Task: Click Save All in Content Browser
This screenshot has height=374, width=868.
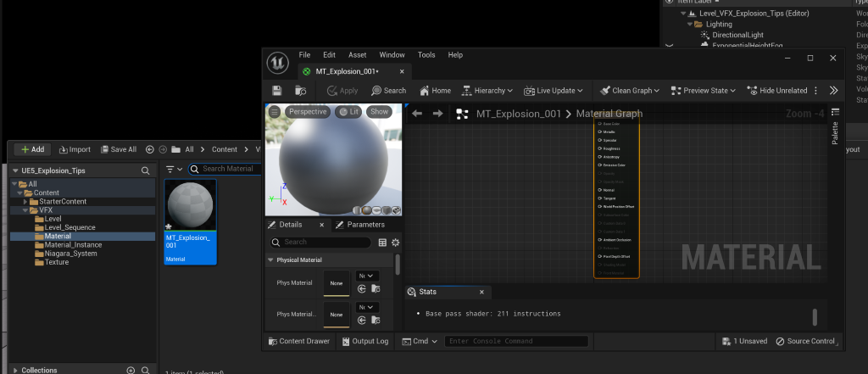Action: (x=119, y=149)
